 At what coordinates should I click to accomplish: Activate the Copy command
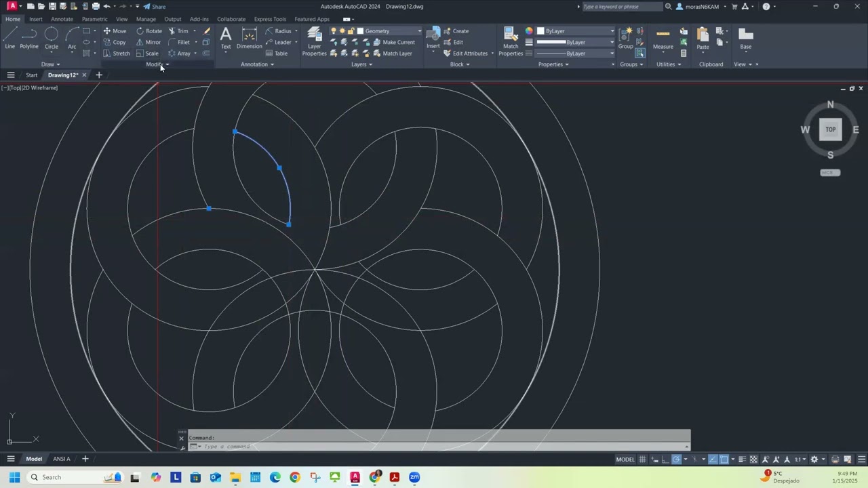115,42
